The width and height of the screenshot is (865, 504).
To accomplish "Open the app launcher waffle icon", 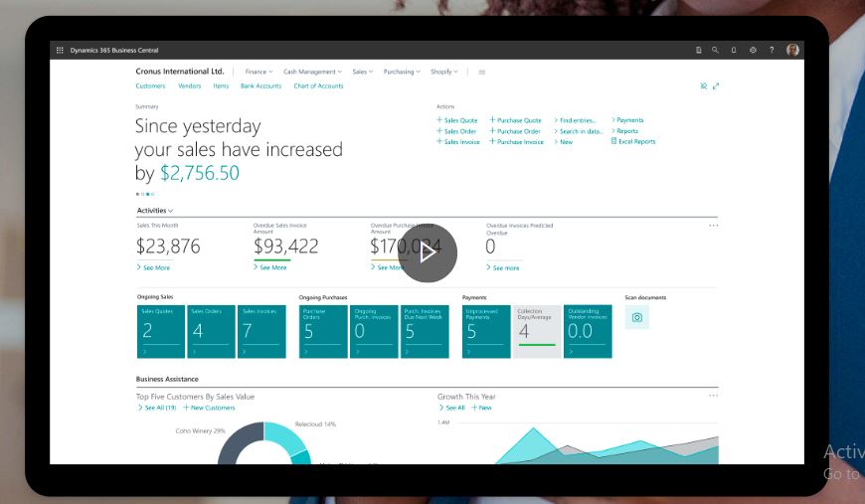I will click(60, 50).
